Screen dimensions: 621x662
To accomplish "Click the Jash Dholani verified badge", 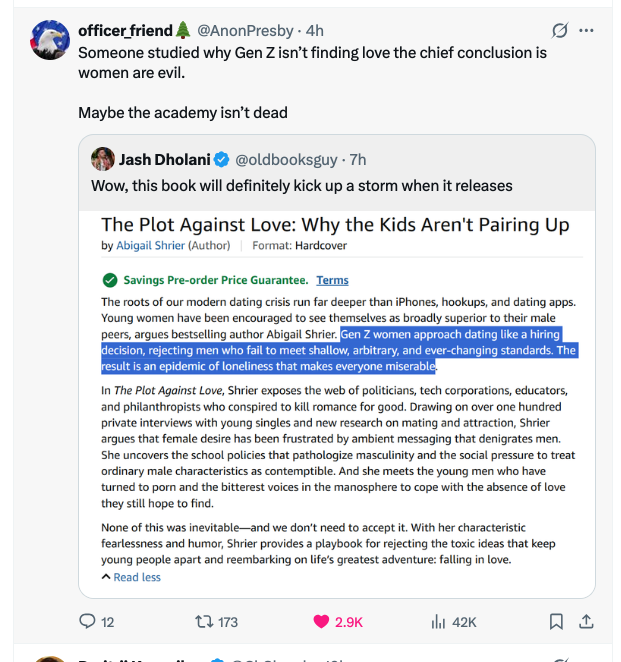I will [x=221, y=160].
